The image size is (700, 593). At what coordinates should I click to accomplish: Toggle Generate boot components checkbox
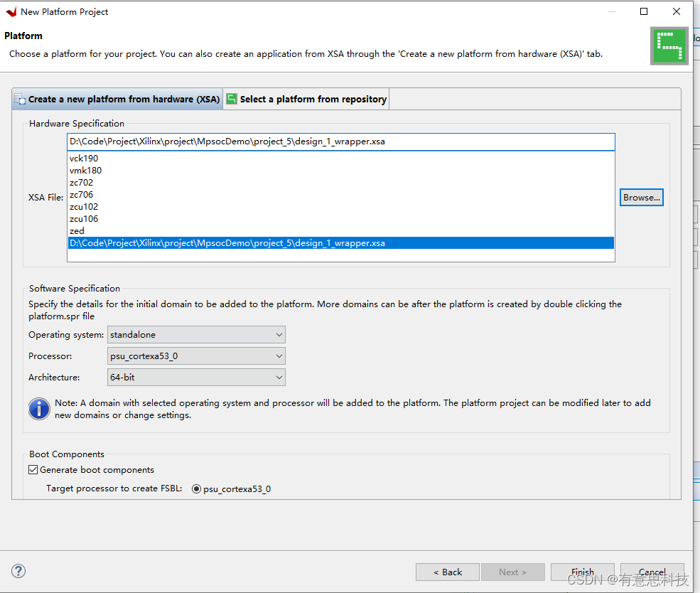tap(33, 470)
